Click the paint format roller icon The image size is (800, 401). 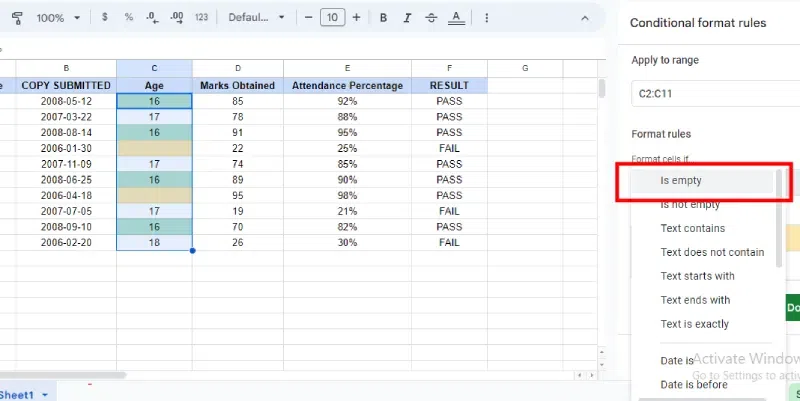click(17, 18)
